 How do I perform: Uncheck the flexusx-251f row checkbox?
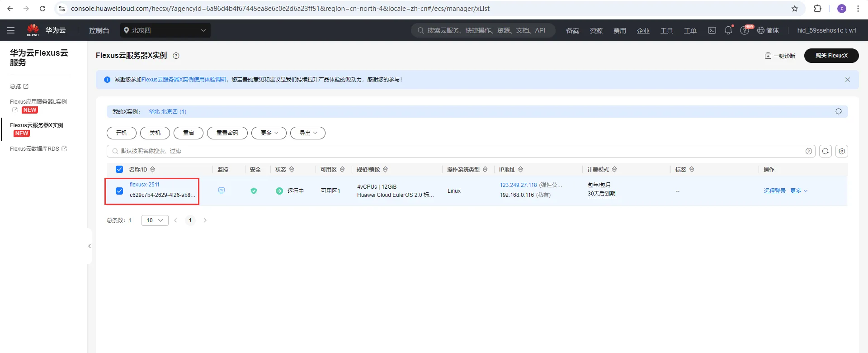[x=119, y=191]
